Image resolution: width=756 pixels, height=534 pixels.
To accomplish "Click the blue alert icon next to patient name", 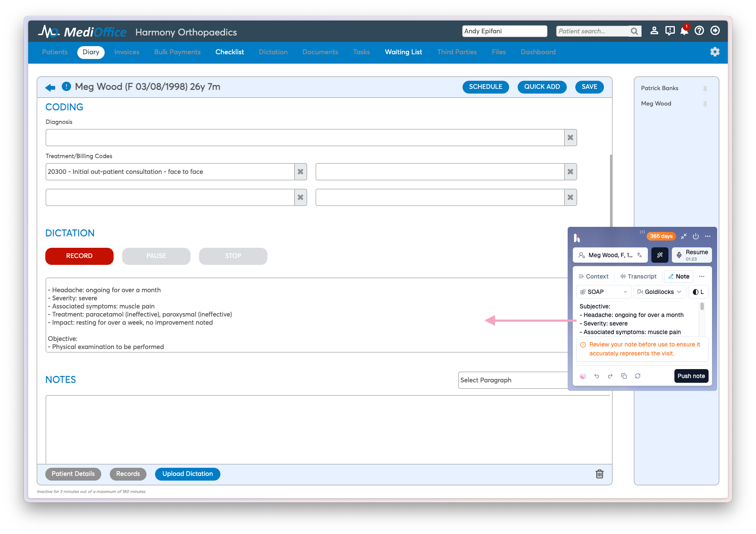I will coord(66,87).
